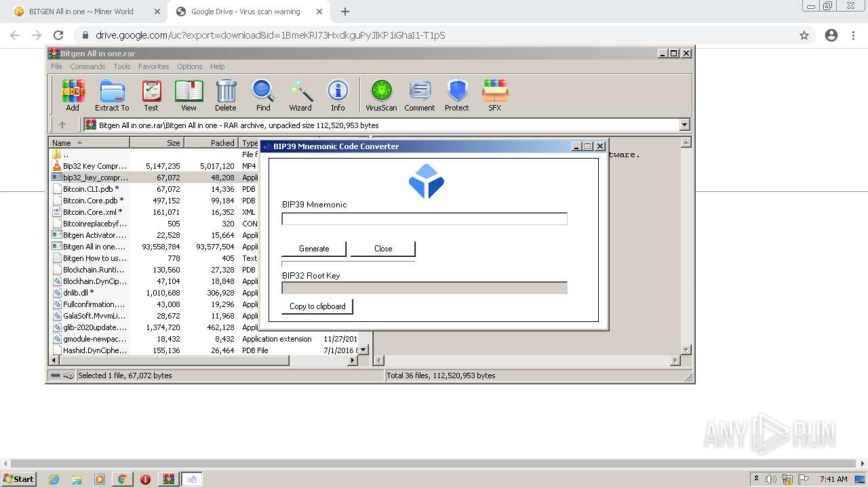The image size is (868, 488).
Task: Open the File menu in WinRAR
Action: click(x=56, y=66)
